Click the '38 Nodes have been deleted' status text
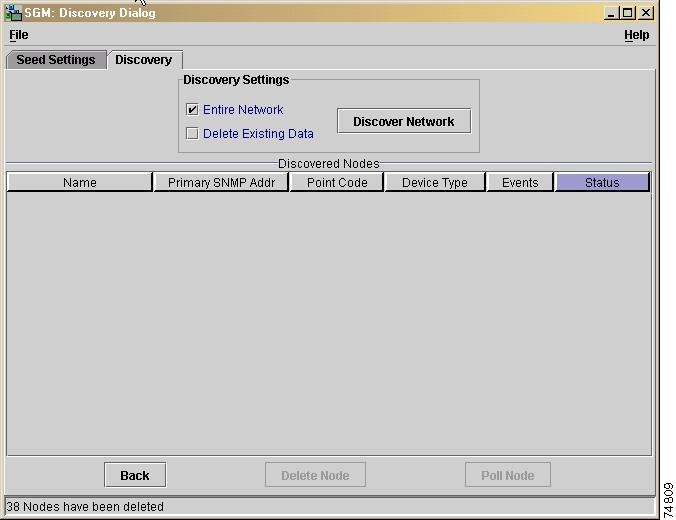The height and width of the screenshot is (520, 676). tap(85, 507)
